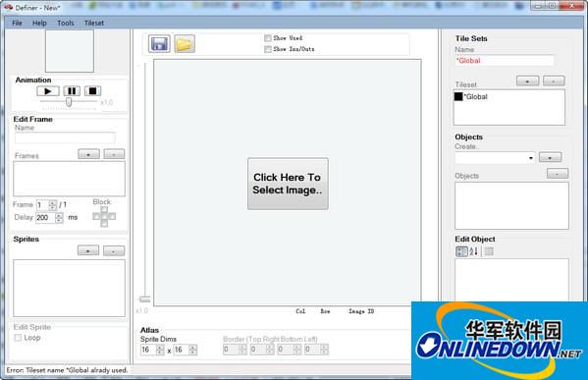Switch Edit Object to categorized view
Viewport: 588px width, 380px height.
[461, 251]
